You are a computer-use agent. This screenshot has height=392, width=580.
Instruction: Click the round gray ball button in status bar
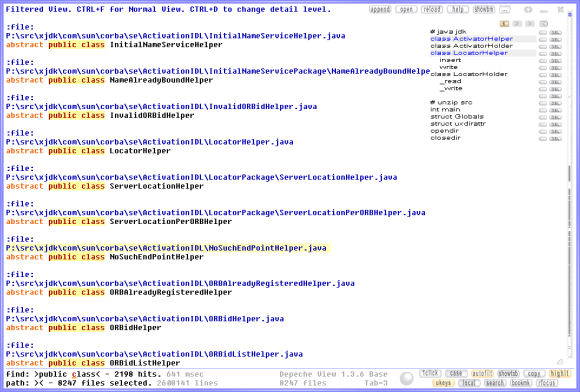pyautogui.click(x=407, y=378)
